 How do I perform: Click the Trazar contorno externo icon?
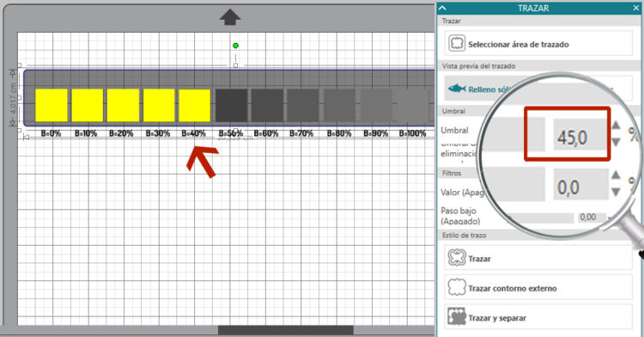457,287
